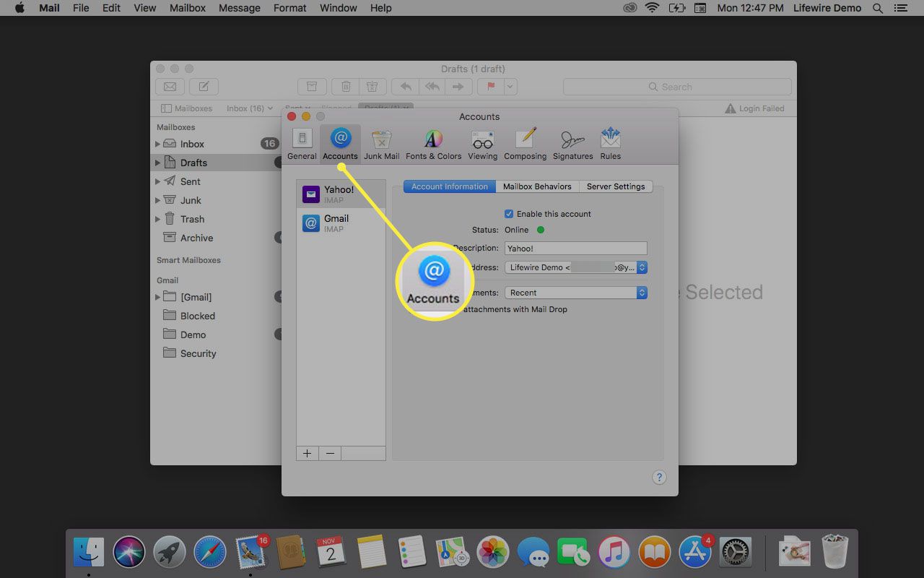Click the Login Failed warning
Image resolution: width=924 pixels, height=578 pixels.
755,108
